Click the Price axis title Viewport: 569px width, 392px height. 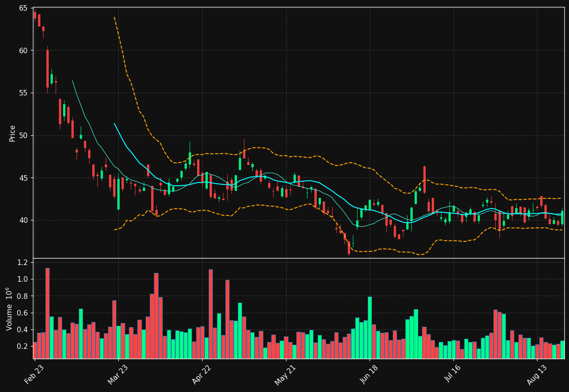[x=13, y=133]
